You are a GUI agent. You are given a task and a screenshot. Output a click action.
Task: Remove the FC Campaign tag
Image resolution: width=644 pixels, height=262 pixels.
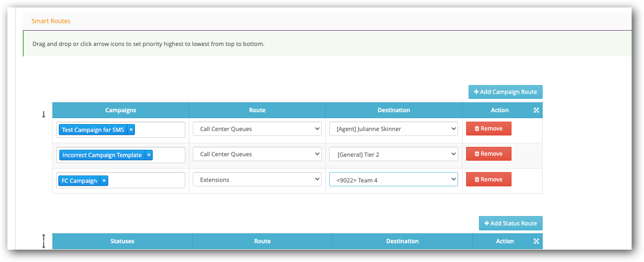[104, 180]
